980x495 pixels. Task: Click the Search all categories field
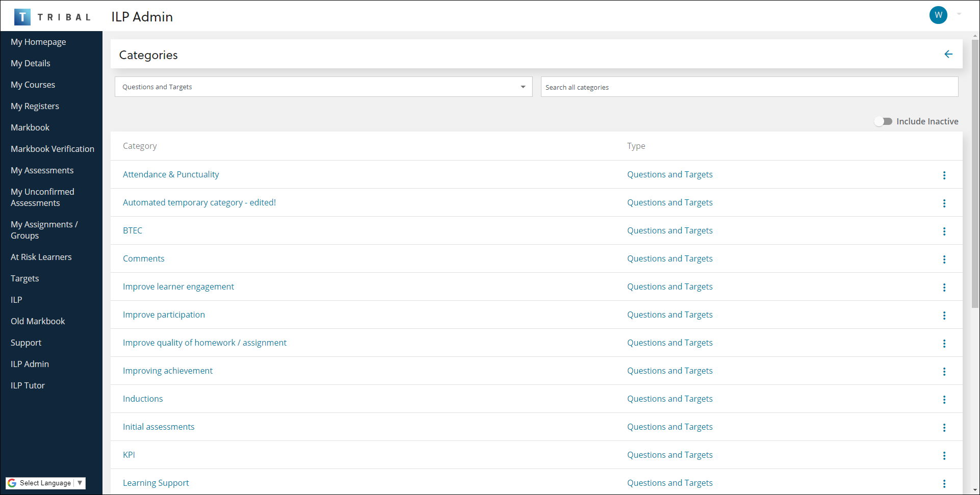point(750,87)
